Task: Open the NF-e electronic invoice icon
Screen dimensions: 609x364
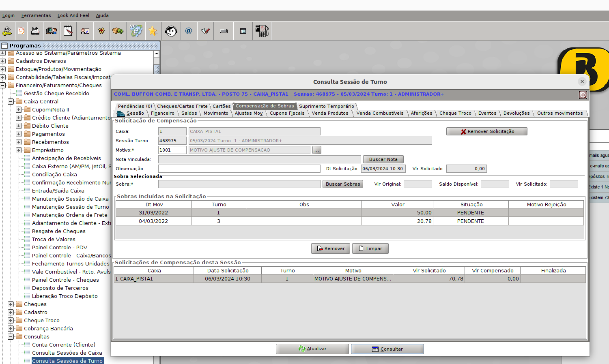Action: 136,31
